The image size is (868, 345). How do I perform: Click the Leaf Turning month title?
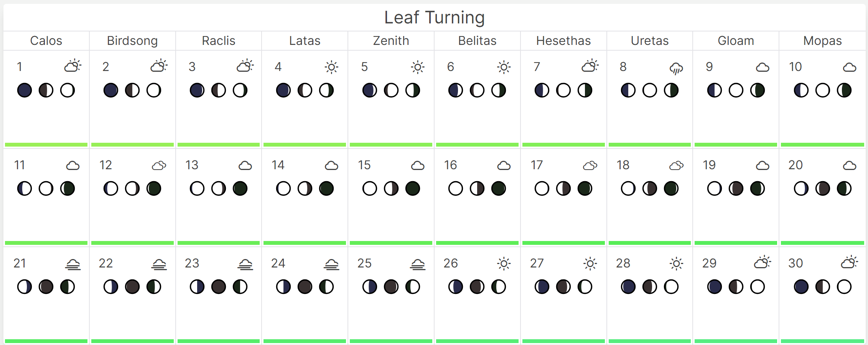[x=434, y=18]
